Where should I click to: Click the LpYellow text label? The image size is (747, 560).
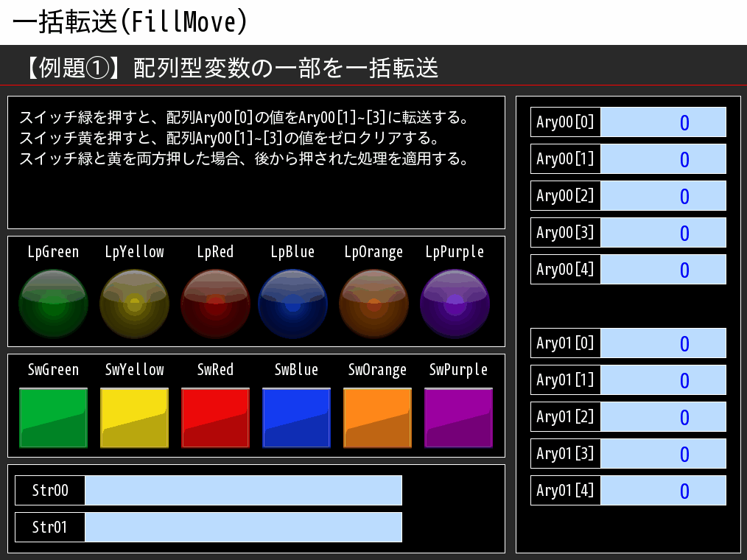coord(134,252)
